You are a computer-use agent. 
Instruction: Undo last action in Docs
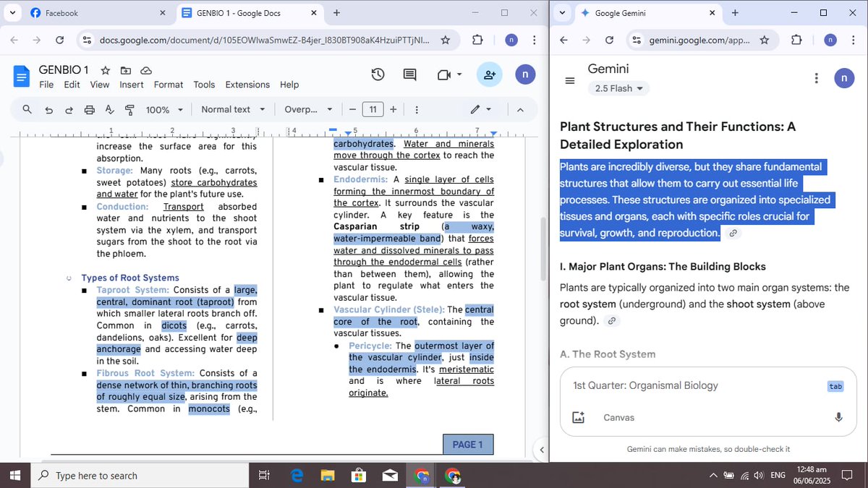point(48,110)
